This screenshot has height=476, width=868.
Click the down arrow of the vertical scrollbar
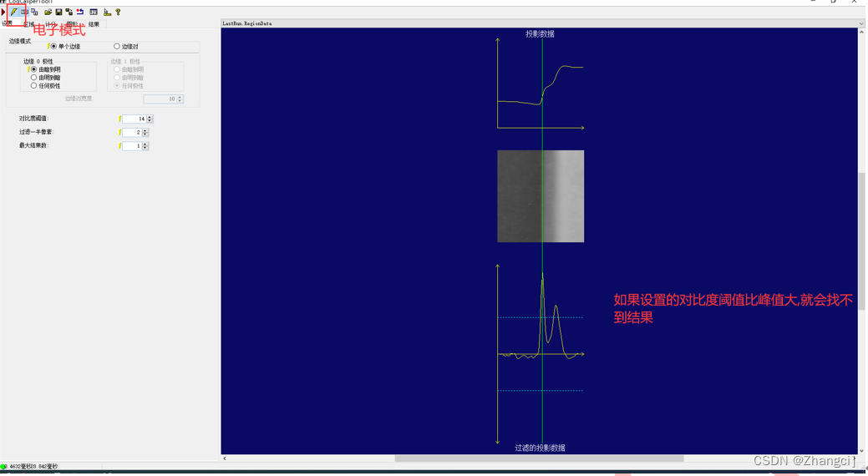point(861,451)
